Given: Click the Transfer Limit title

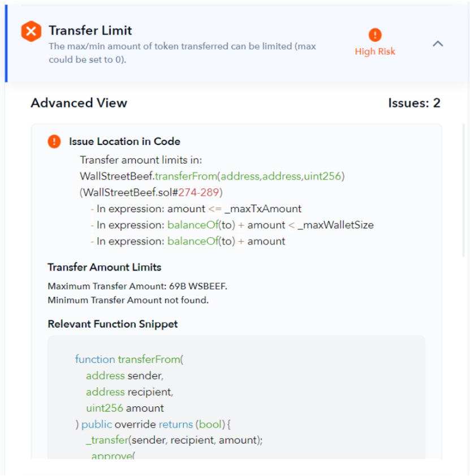Looking at the screenshot, I should (90, 31).
